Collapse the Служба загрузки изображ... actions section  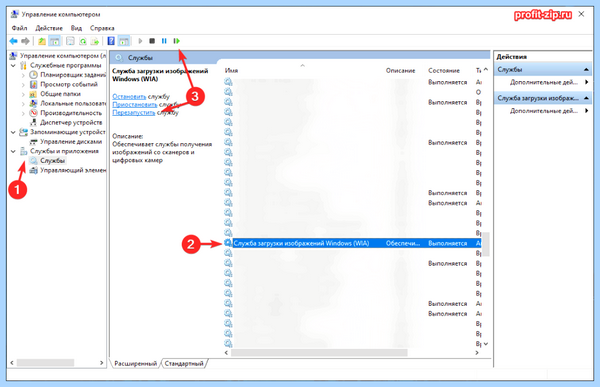(x=586, y=98)
